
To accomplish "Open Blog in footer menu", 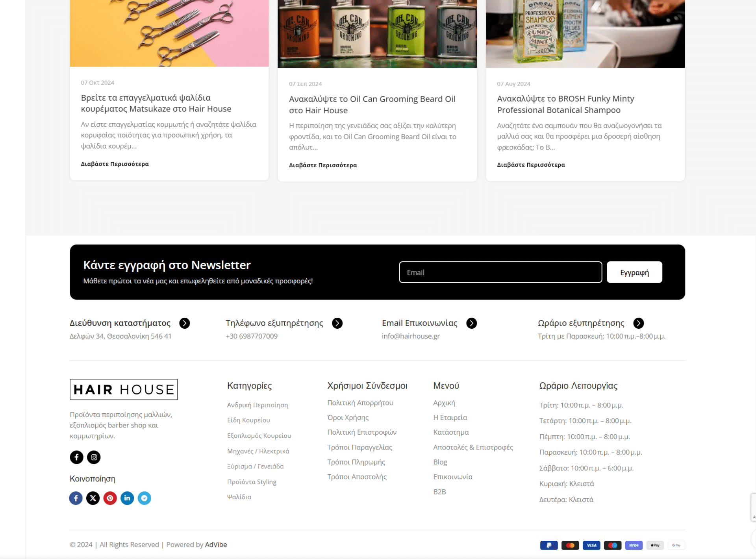I will pyautogui.click(x=440, y=462).
